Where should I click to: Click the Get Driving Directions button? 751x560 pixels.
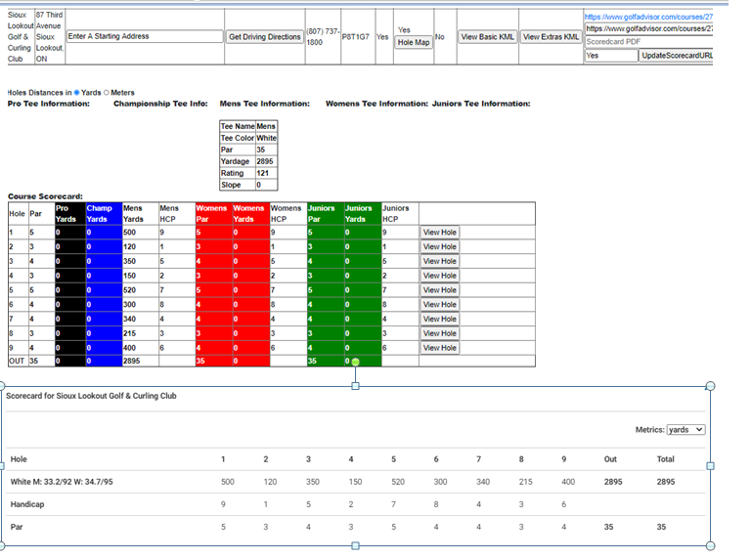[x=264, y=37]
